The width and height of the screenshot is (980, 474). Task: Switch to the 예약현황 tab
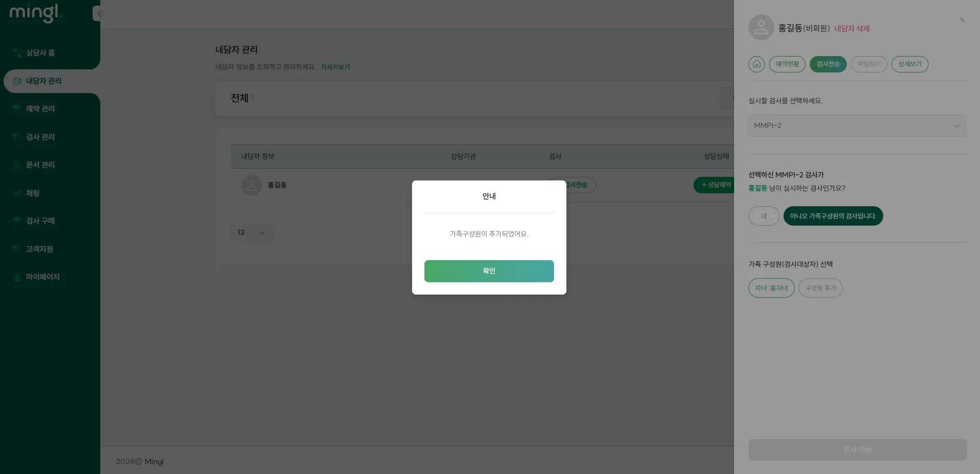pos(787,64)
